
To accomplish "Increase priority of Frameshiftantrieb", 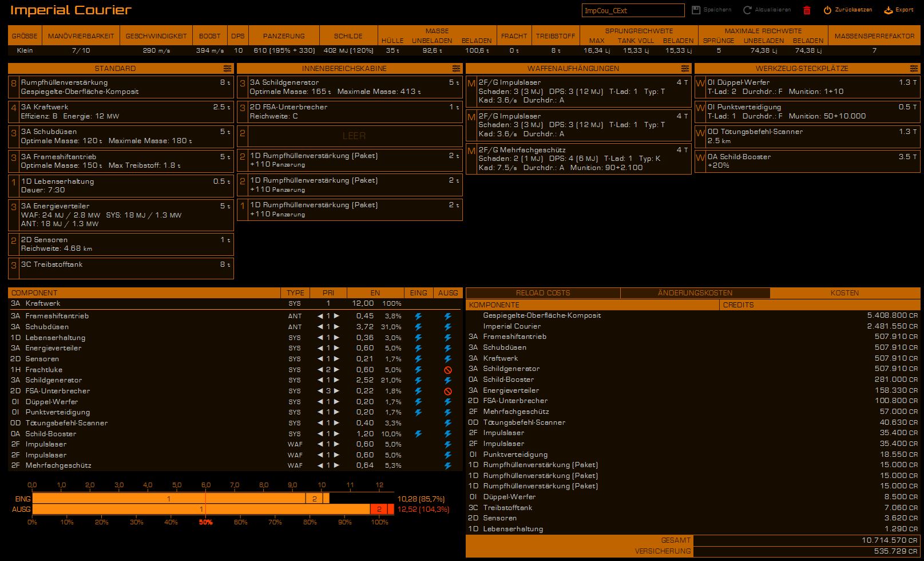I will (336, 316).
